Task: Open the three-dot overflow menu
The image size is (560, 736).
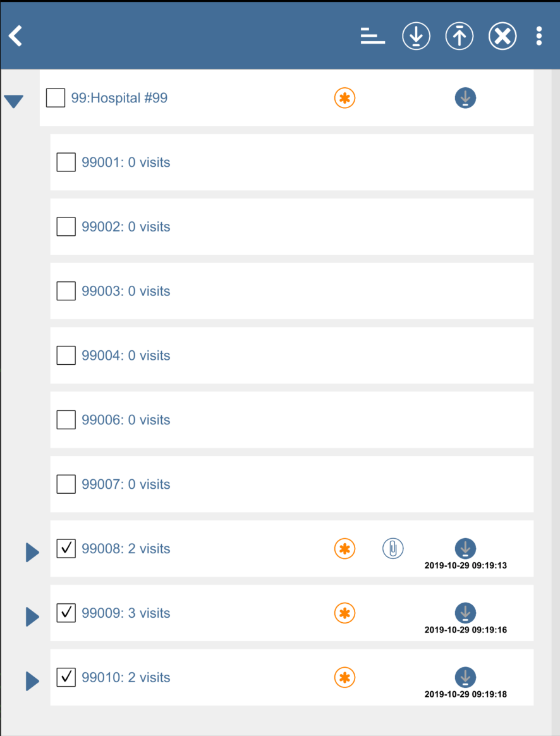Action: 539,36
